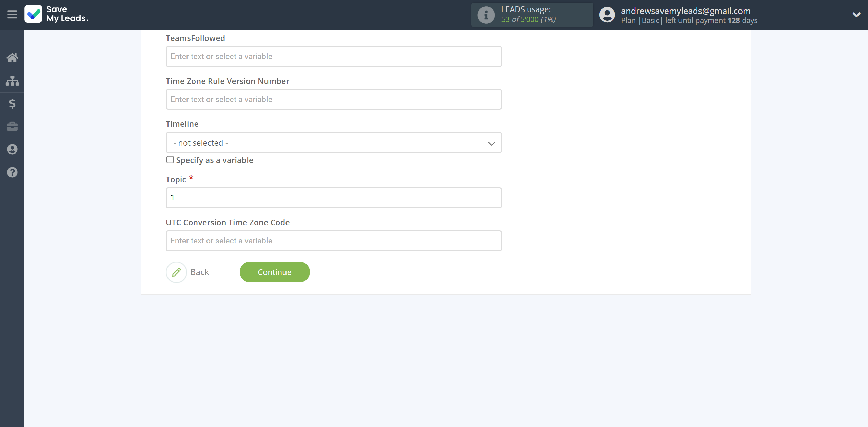Image resolution: width=868 pixels, height=427 pixels.
Task: Click the integrations/connections icon in sidebar
Action: point(12,80)
